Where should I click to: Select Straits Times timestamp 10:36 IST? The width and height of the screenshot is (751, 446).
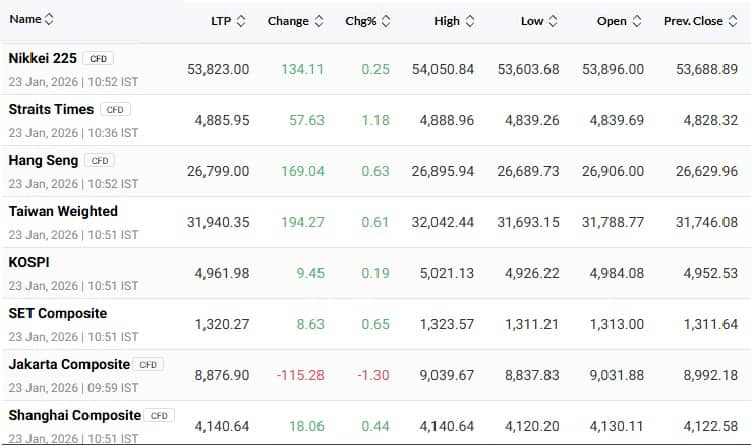pos(113,133)
